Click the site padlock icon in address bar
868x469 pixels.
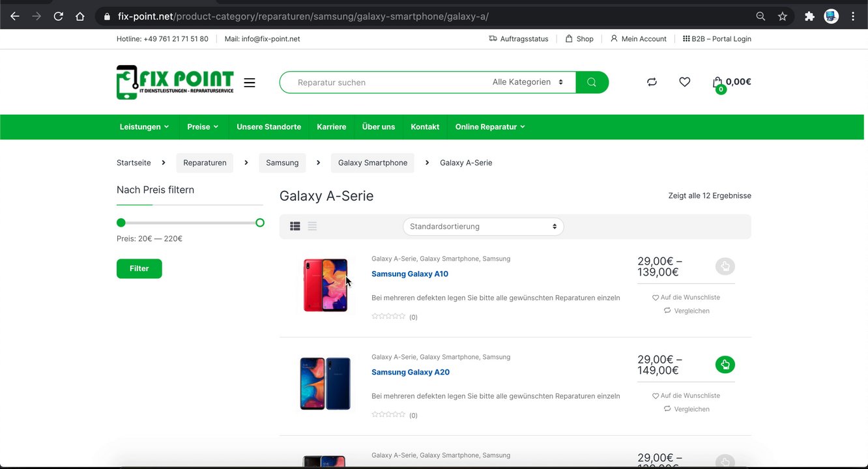(x=107, y=16)
